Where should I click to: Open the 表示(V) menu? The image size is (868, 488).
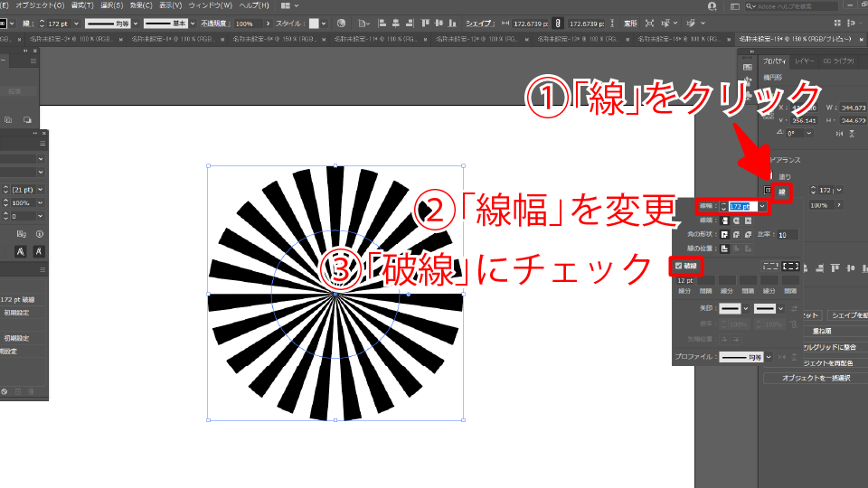[170, 5]
